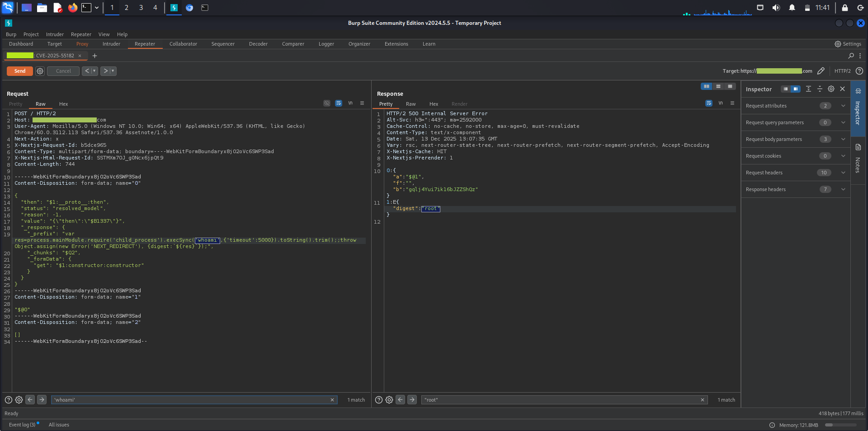The width and height of the screenshot is (868, 431).
Task: Toggle line wrap in the Request panel
Action: pos(339,103)
